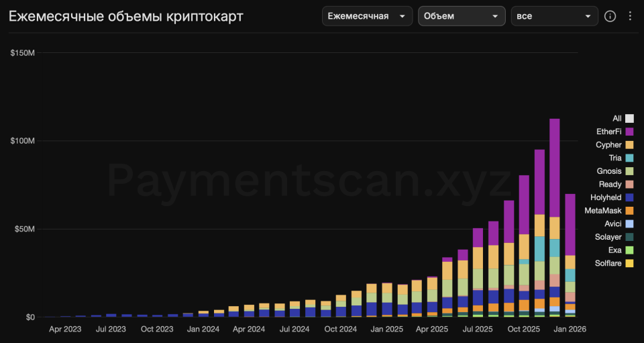This screenshot has width=644, height=343.
Task: Click the Apr 2023 x-axis label
Action: pos(65,329)
